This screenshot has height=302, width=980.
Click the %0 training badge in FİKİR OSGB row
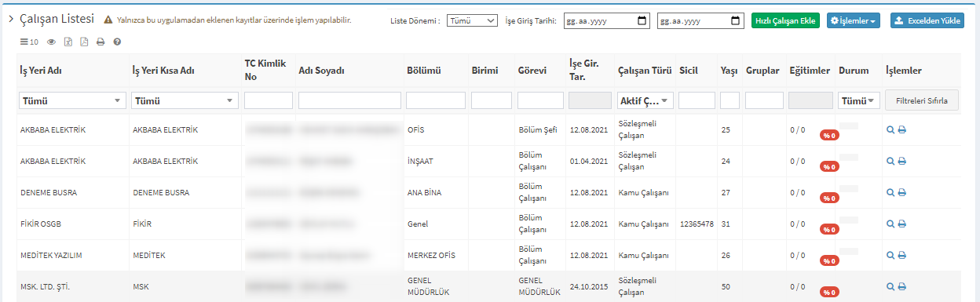click(828, 229)
